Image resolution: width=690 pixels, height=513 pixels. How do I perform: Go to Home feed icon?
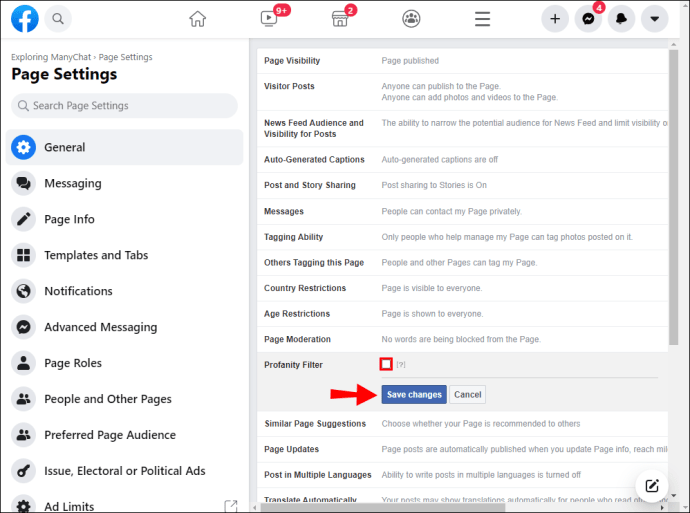[x=198, y=19]
